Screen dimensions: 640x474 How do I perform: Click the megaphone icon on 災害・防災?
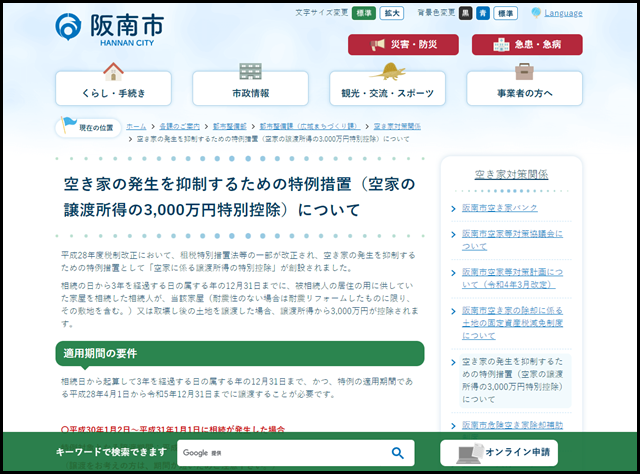click(378, 44)
